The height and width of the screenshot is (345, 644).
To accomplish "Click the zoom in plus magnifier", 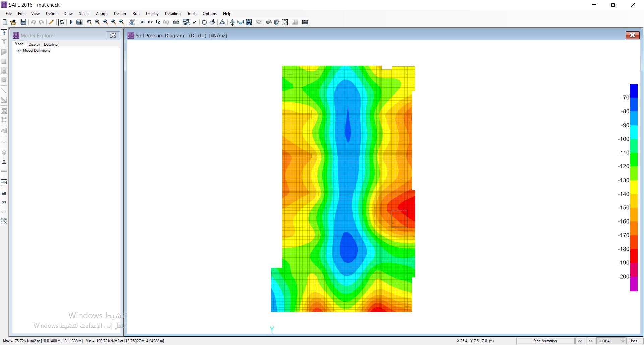I will [114, 22].
